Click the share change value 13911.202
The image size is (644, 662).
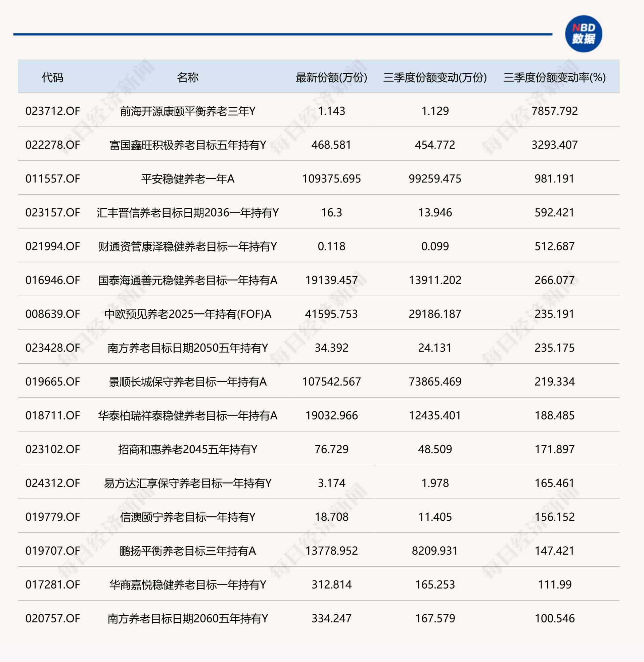click(x=435, y=280)
